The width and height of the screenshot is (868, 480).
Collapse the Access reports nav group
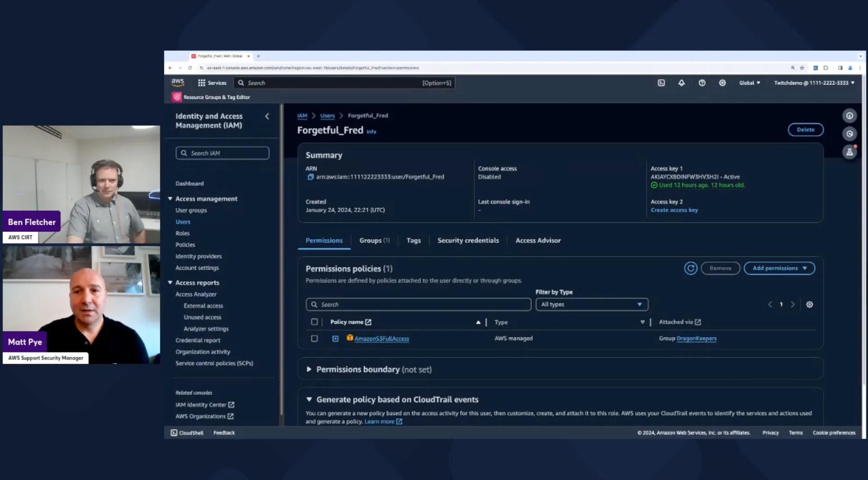coord(170,283)
